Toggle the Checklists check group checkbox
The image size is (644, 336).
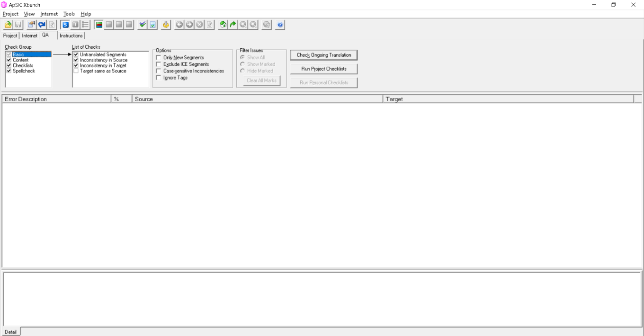[9, 66]
